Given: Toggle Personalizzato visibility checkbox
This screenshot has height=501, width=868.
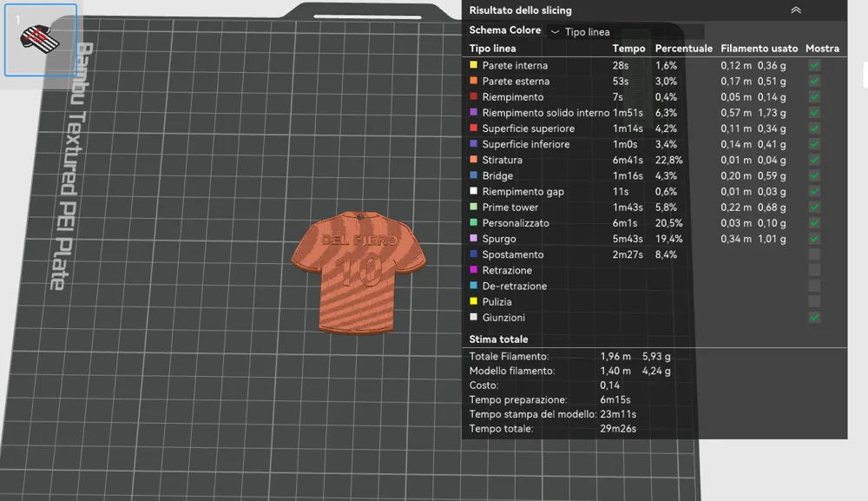Looking at the screenshot, I should (814, 223).
